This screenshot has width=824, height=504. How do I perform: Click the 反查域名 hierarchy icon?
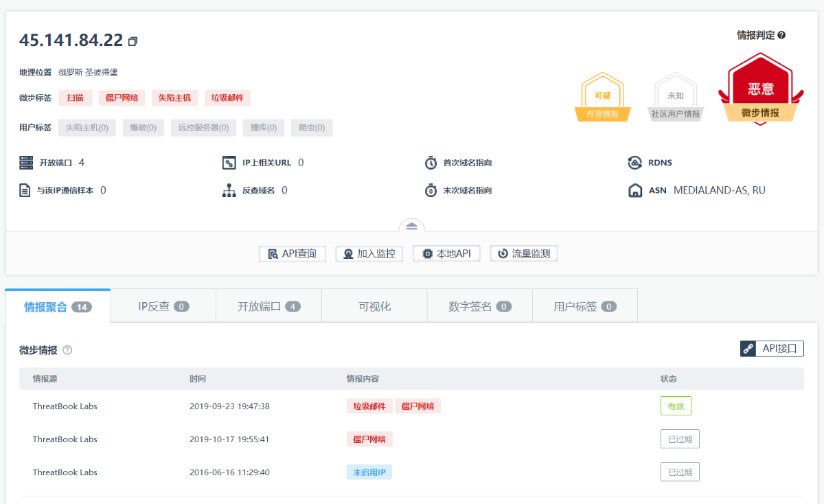229,190
